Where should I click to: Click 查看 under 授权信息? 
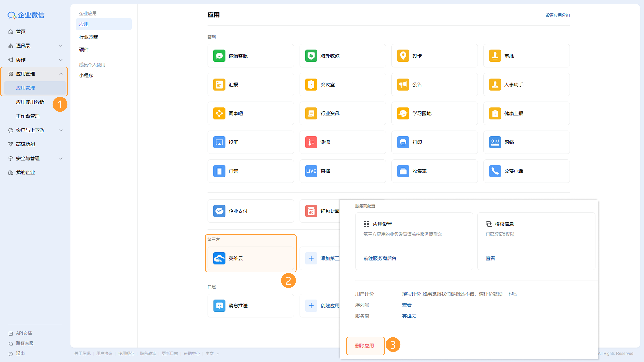point(490,258)
